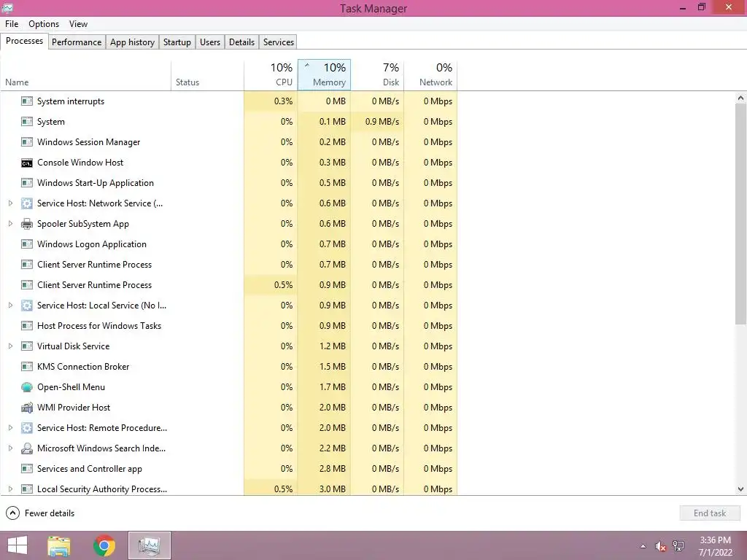This screenshot has height=560, width=747.
Task: Click the Host Process for Windows Tasks icon
Action: (27, 326)
